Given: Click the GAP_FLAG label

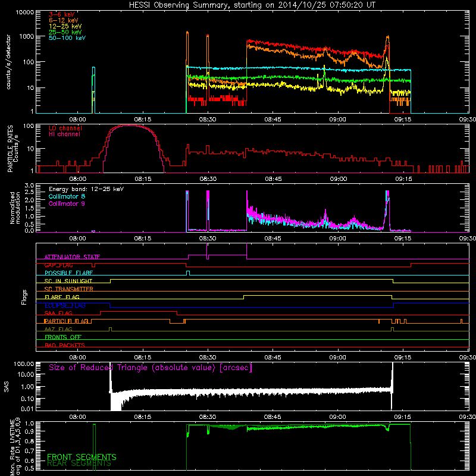Looking at the screenshot, I should pos(58,265).
